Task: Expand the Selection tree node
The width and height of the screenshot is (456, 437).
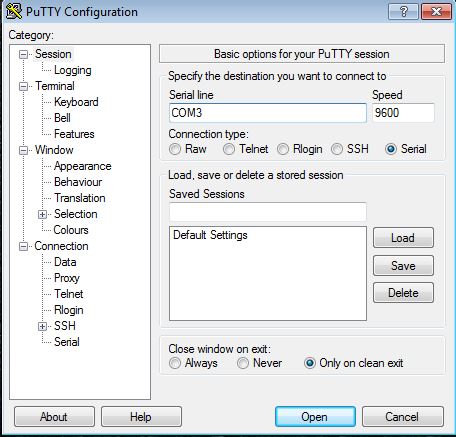Action: pyautogui.click(x=42, y=214)
